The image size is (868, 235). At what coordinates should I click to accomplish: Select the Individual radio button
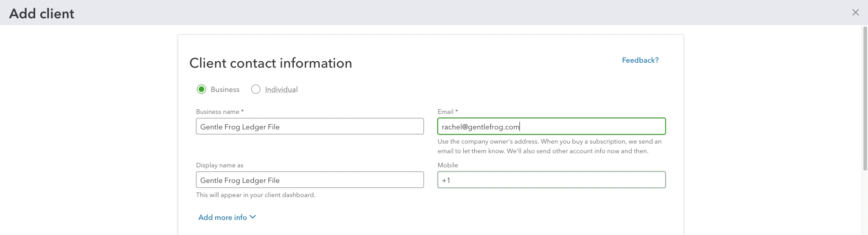pos(256,89)
